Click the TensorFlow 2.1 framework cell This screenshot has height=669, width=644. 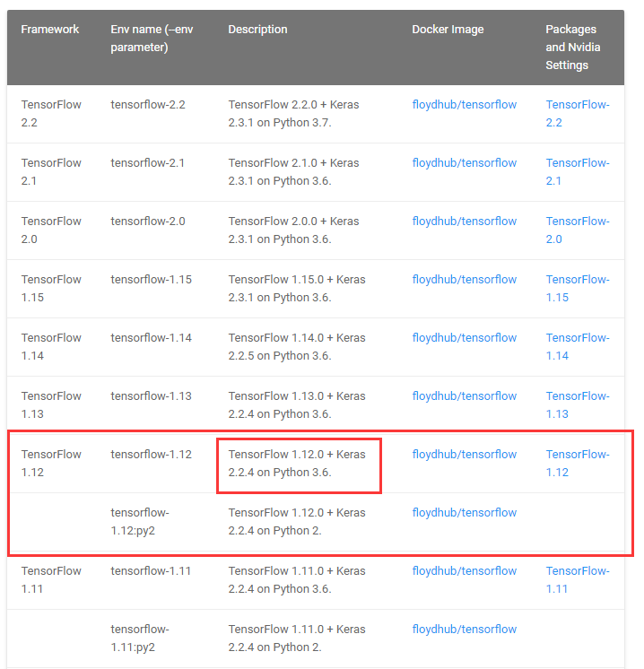pos(51,172)
